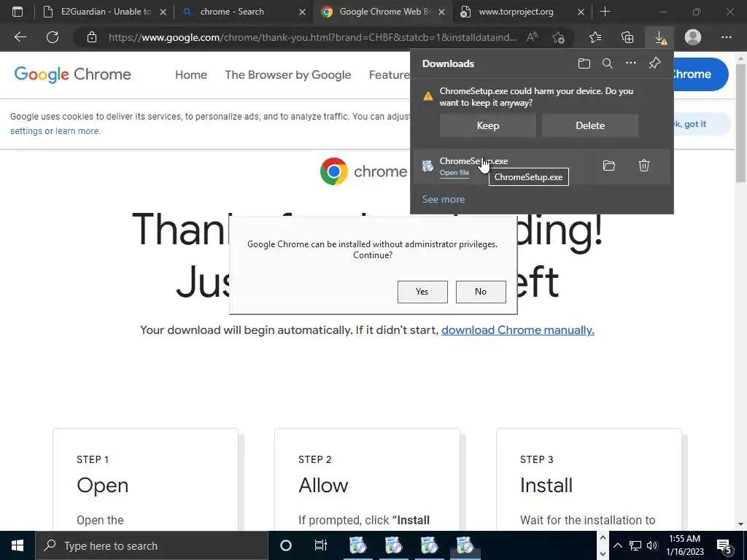
Task: Toggle the Downloads toolbar icon
Action: click(x=659, y=37)
